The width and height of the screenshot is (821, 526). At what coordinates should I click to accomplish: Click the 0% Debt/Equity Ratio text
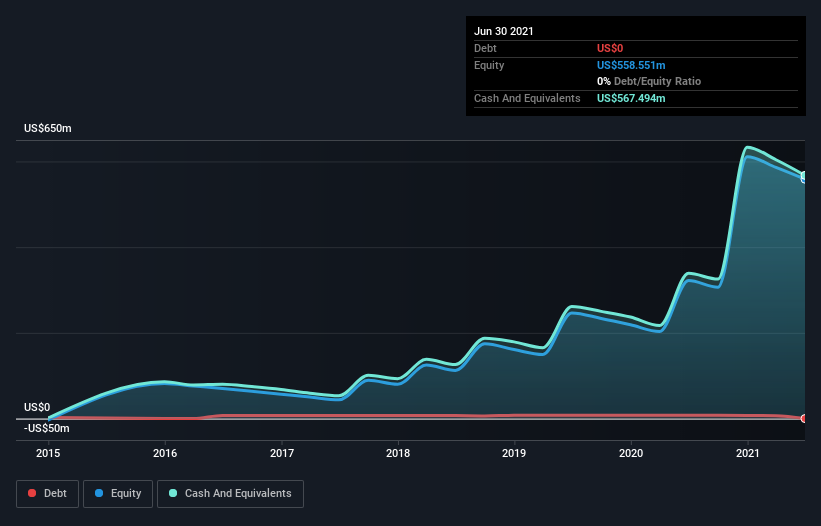pos(649,81)
